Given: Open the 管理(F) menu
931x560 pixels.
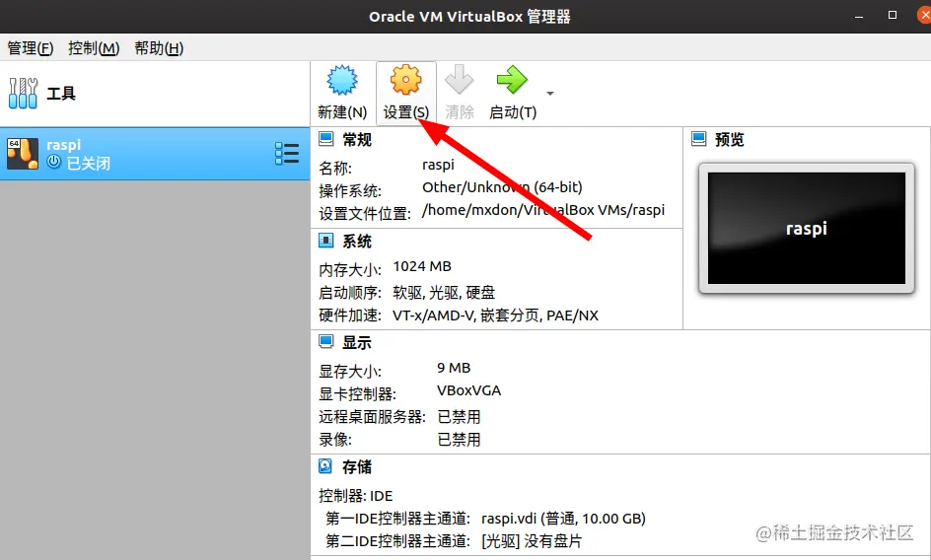Looking at the screenshot, I should click(x=31, y=48).
